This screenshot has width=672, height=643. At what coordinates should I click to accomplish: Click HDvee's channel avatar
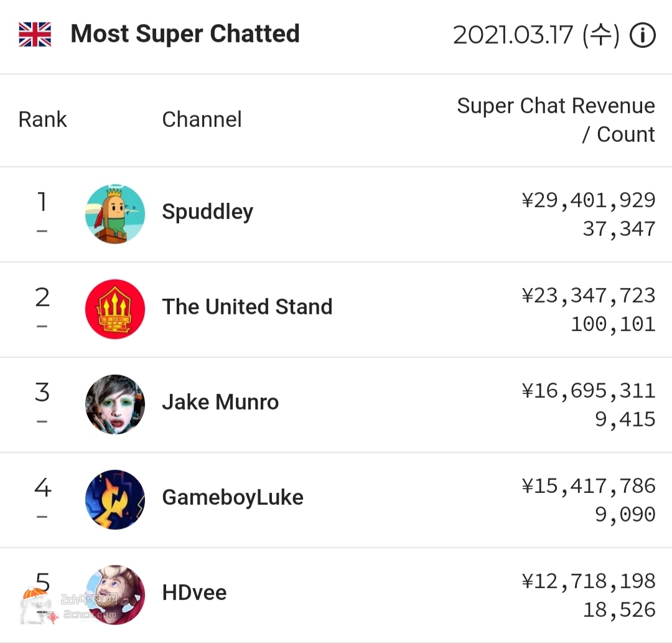[115, 594]
